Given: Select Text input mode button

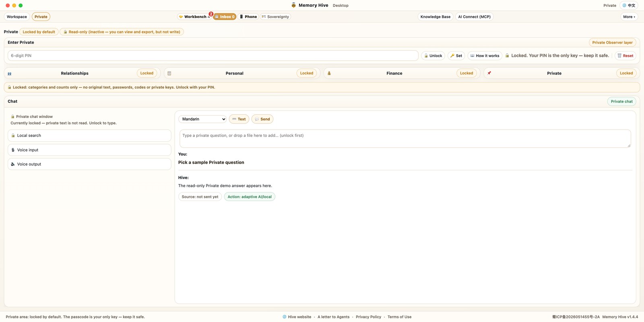Looking at the screenshot, I should click(x=239, y=119).
